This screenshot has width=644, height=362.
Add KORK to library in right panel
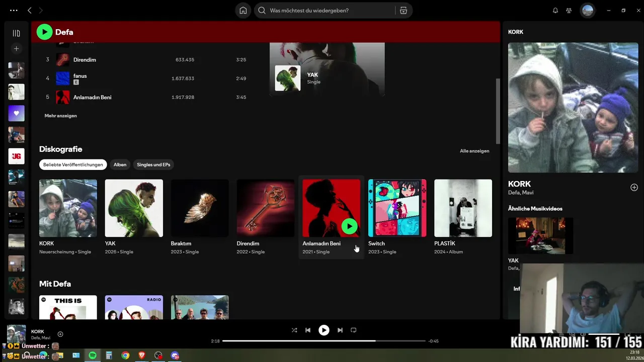coord(634,187)
